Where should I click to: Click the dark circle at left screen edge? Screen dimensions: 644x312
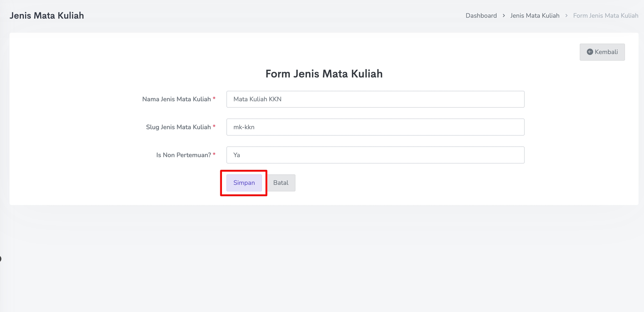click(x=1, y=259)
